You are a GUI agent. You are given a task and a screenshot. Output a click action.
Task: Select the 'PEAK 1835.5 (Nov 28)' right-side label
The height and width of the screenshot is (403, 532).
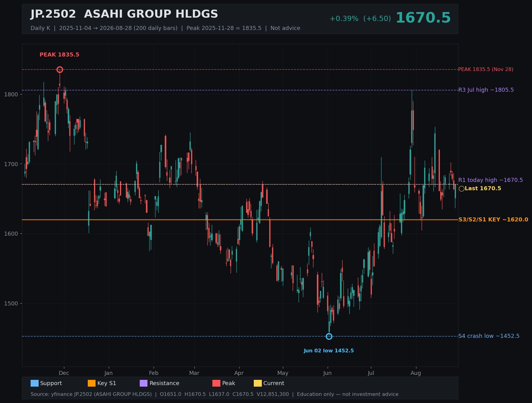(486, 69)
